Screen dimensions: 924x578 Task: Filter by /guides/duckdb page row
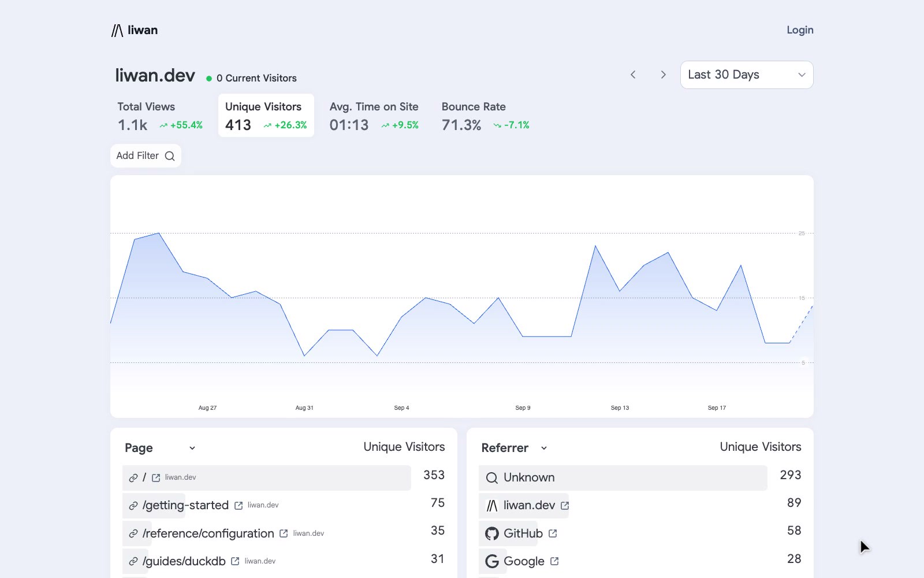184,561
